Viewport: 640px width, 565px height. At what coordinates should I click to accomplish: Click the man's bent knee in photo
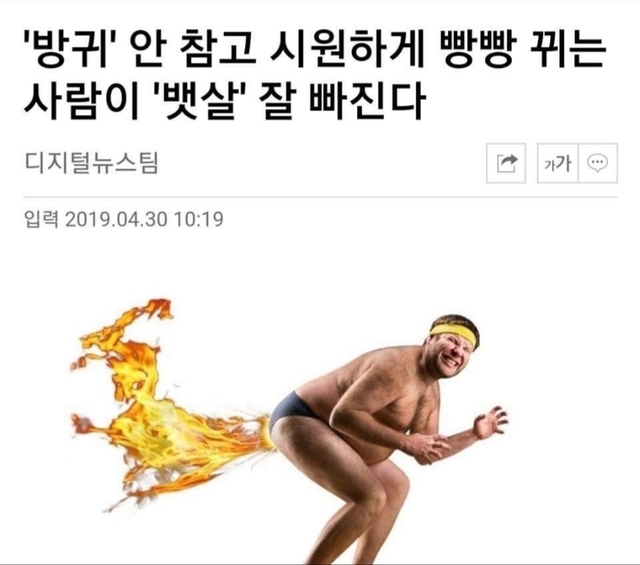click(x=378, y=496)
